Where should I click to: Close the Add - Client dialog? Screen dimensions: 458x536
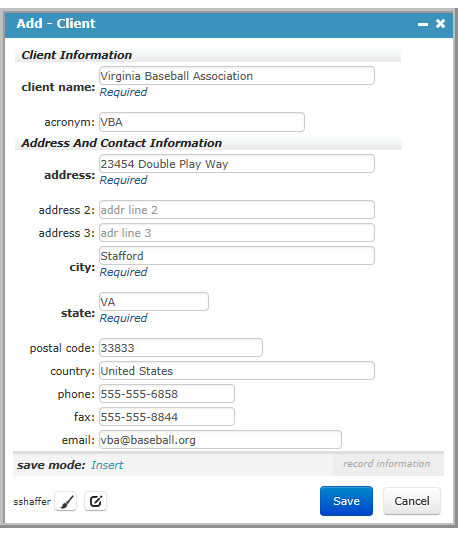[440, 24]
